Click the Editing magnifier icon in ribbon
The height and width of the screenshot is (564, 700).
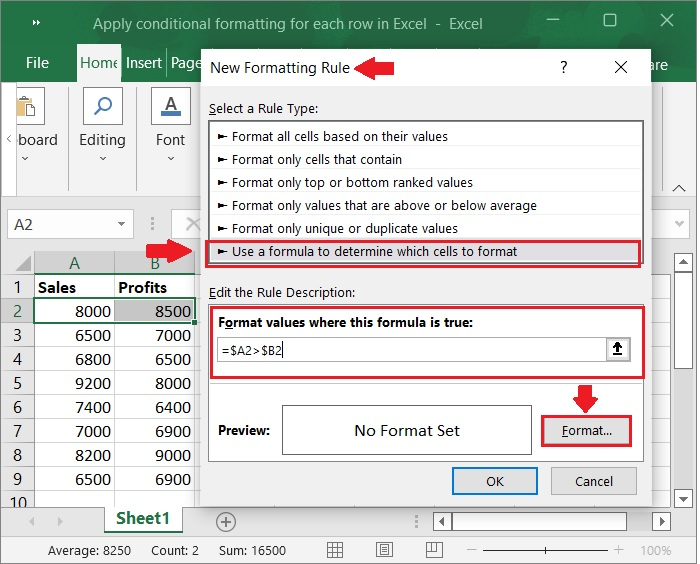tap(102, 106)
